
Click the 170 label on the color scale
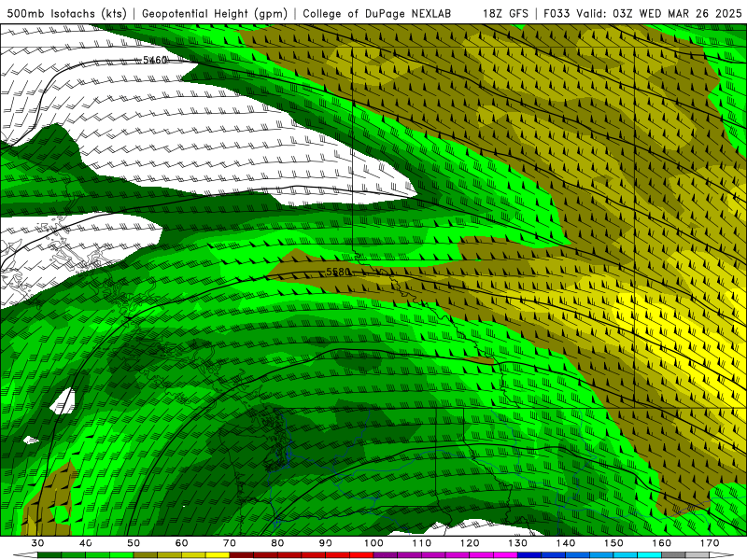[710, 543]
